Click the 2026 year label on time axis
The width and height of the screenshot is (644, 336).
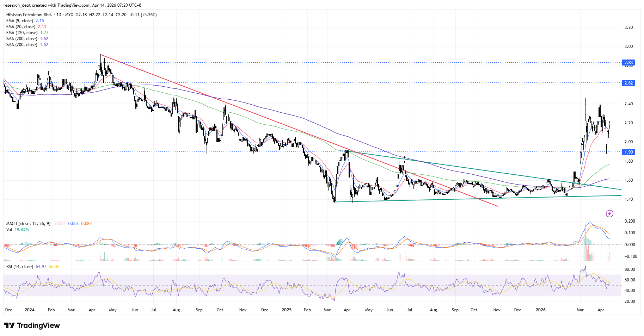tap(540, 310)
